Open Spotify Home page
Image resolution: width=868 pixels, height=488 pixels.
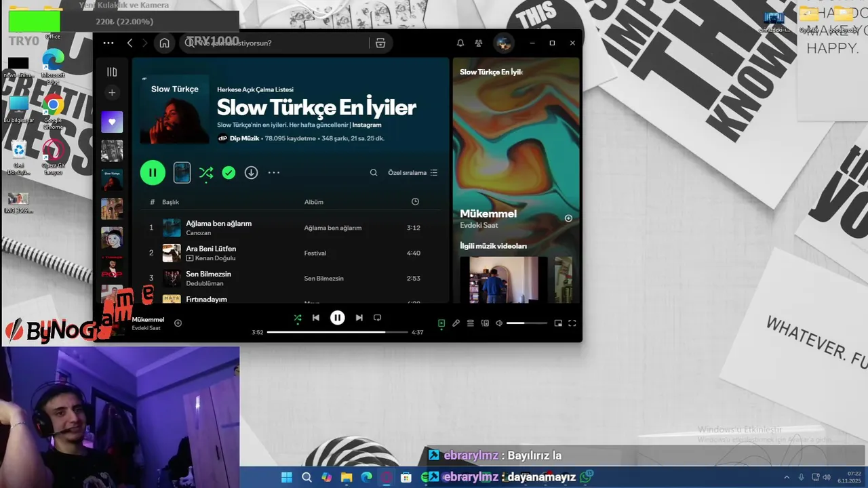(164, 43)
